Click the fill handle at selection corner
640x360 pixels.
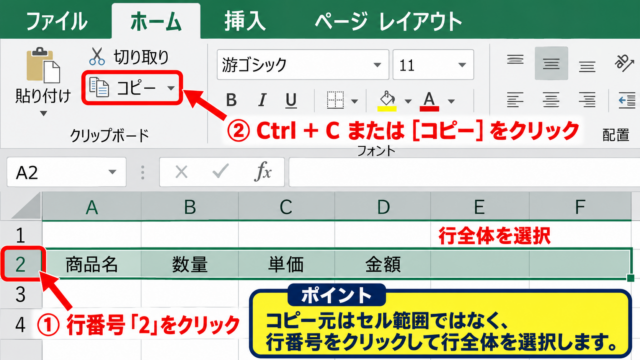pos(631,278)
